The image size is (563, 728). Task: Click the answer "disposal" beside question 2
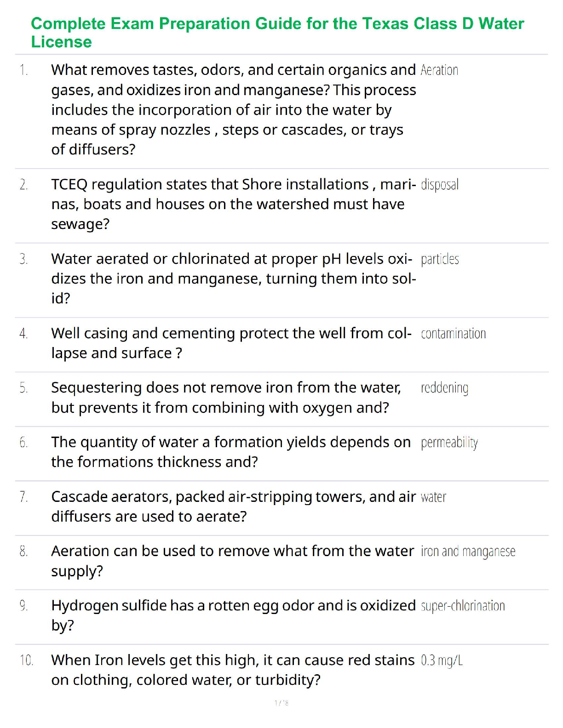click(x=440, y=185)
